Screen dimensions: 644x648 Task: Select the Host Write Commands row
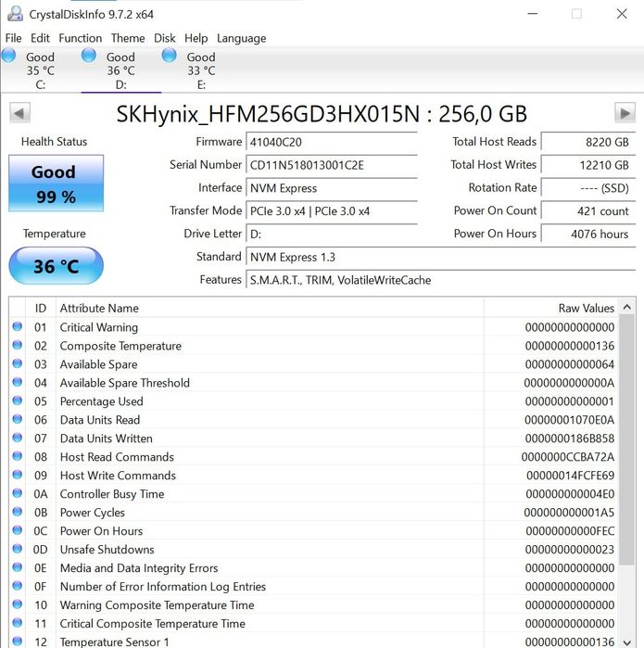pos(313,476)
